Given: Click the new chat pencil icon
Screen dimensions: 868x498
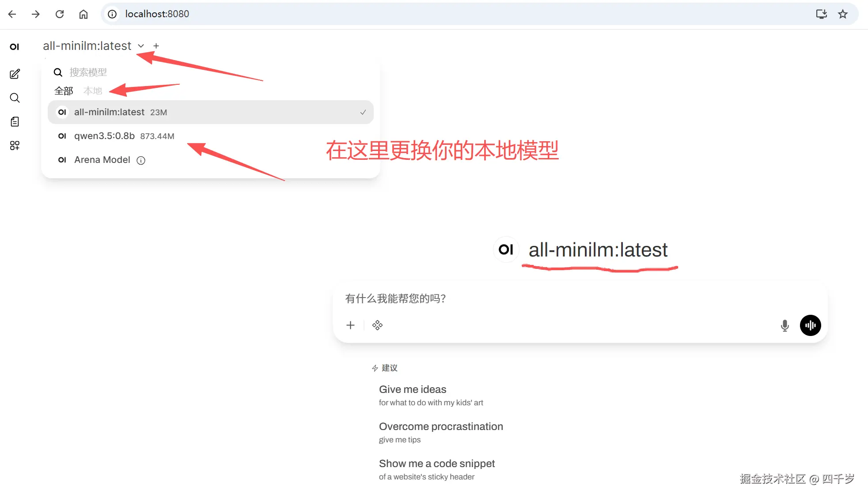Looking at the screenshot, I should pos(15,74).
